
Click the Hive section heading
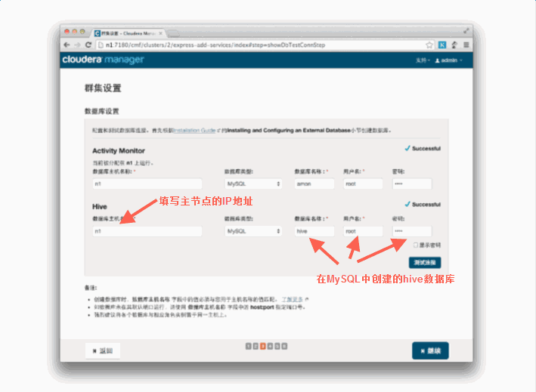(100, 207)
